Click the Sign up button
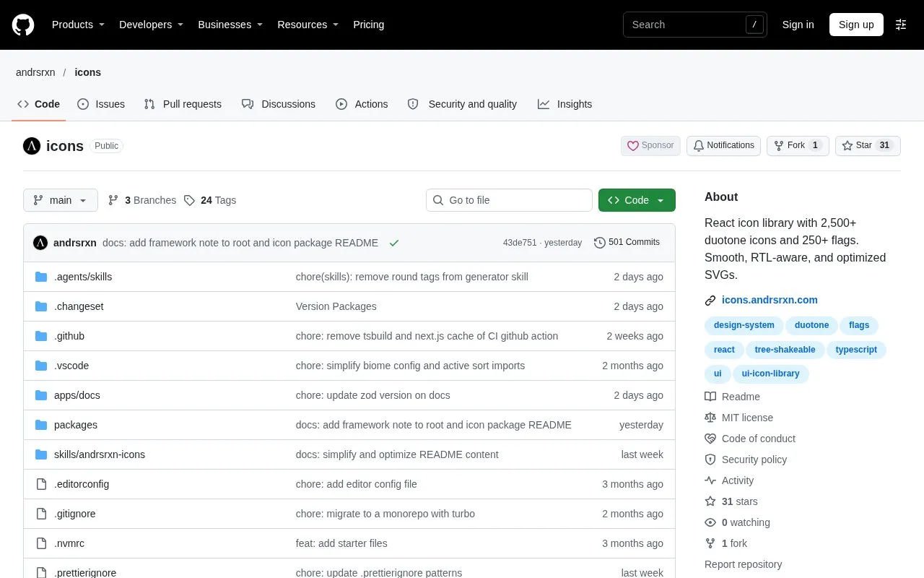The image size is (924, 578). 856,25
